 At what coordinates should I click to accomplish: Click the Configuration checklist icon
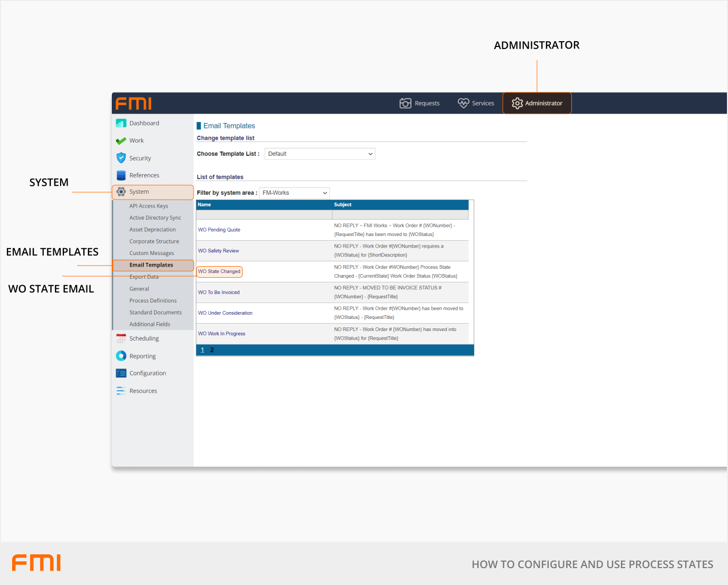point(121,373)
